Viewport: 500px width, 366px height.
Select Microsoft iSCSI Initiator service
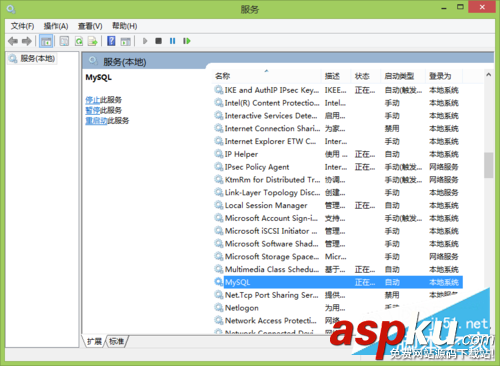click(338, 231)
